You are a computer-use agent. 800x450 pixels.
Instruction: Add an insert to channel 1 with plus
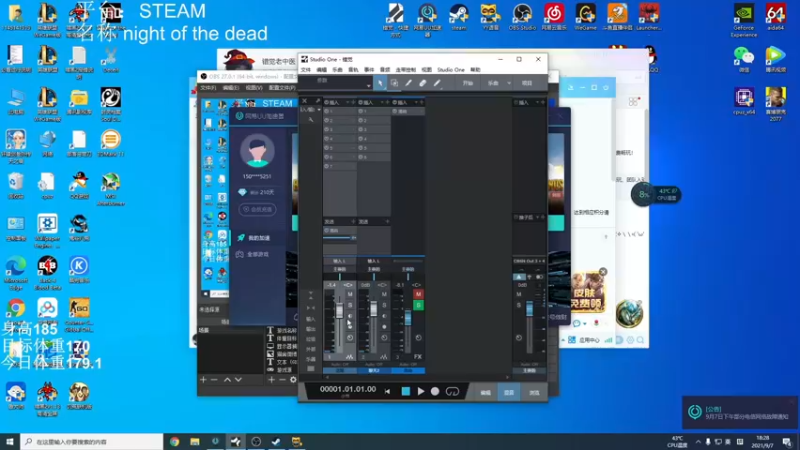tap(353, 103)
